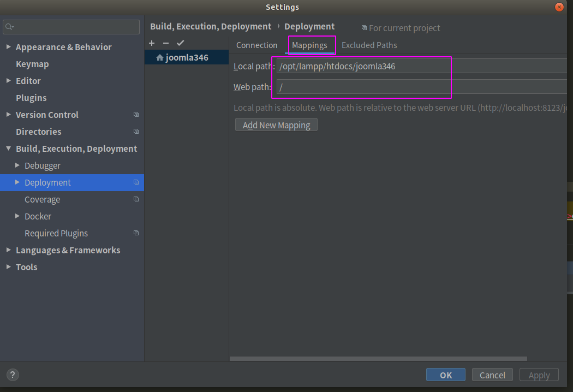Viewport: 573px width, 392px height.
Task: Confirm settings with the OK button
Action: tap(445, 375)
